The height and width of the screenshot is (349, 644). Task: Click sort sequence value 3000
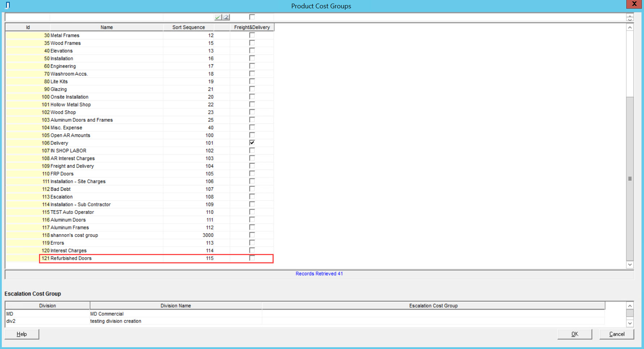pyautogui.click(x=208, y=235)
